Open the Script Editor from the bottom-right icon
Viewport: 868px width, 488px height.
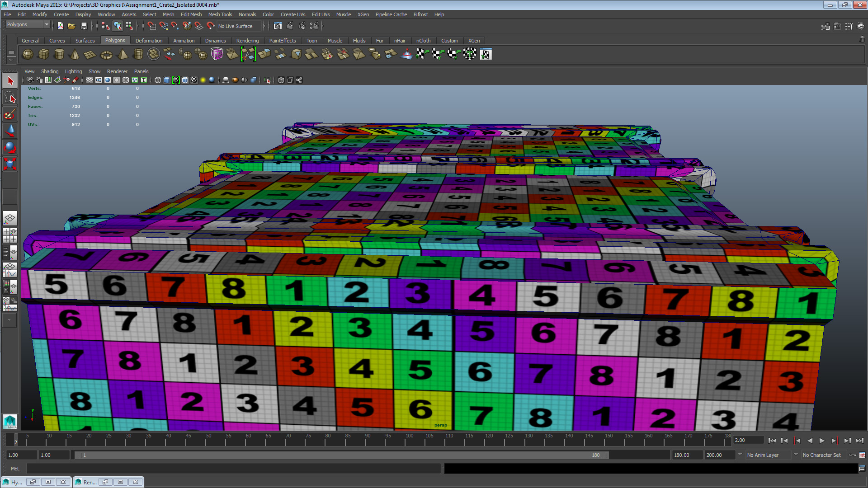click(862, 468)
